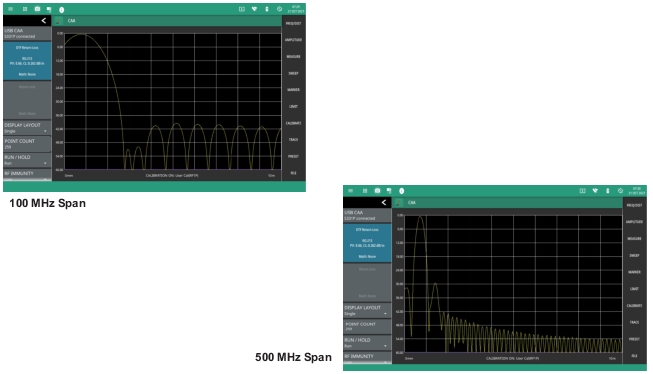Collapse left panel with back chevron, 500 MHz screen
The width and height of the screenshot is (653, 374).
point(384,202)
